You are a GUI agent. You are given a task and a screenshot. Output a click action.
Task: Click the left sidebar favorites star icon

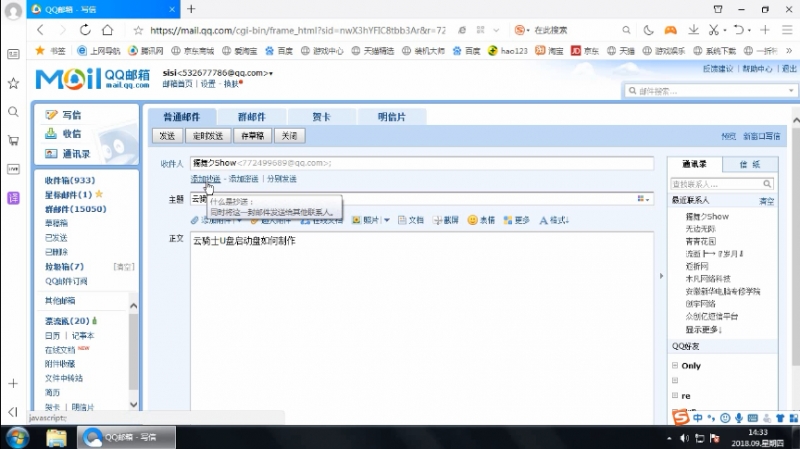[13, 83]
